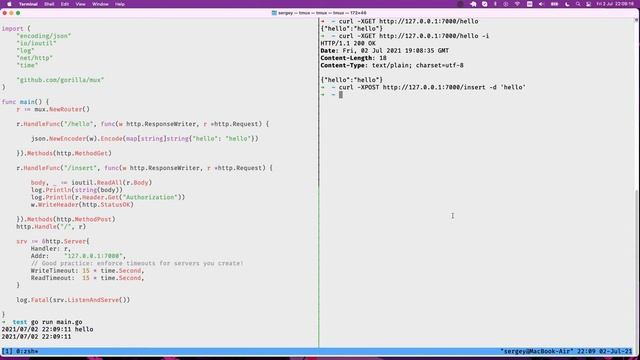Click the "io/ioutil" import line
640x360 pixels.
pos(36,43)
